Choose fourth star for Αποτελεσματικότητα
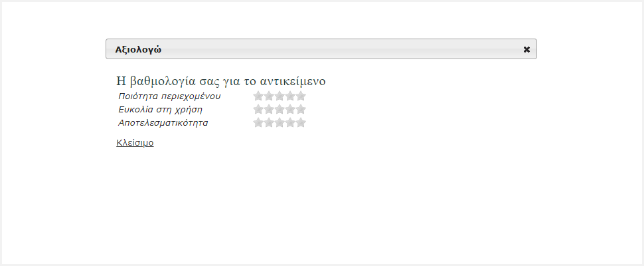This screenshot has width=644, height=266. pos(290,122)
